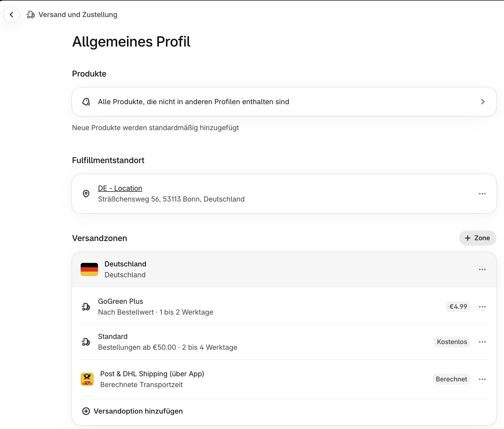The width and height of the screenshot is (504, 429).
Task: Click the address Sträßchensweg 56, 53113 Bonn
Action: [x=171, y=199]
